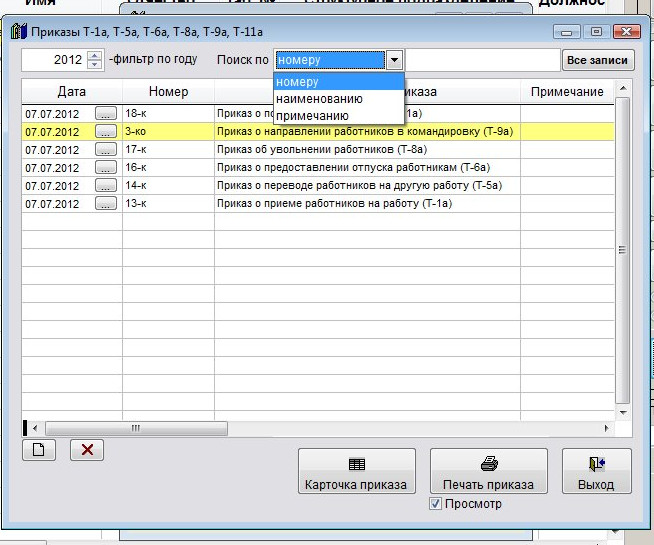The image size is (654, 545).
Task: Select наименованию in the dropdown list
Action: [x=339, y=99]
